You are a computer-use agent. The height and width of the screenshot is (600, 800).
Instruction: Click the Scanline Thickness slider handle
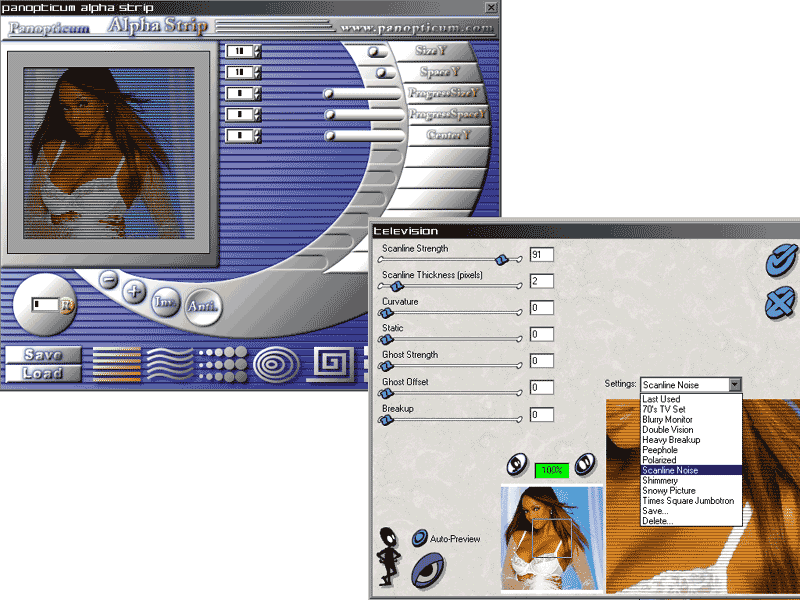tap(396, 287)
